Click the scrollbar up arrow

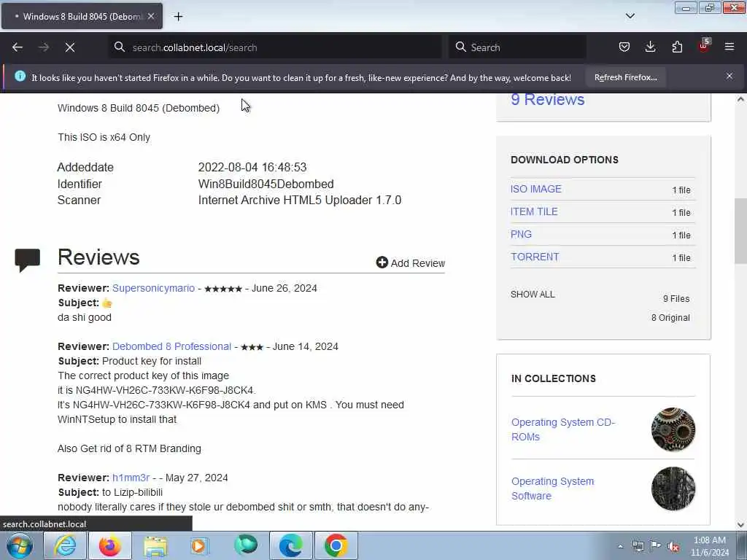[x=740, y=99]
